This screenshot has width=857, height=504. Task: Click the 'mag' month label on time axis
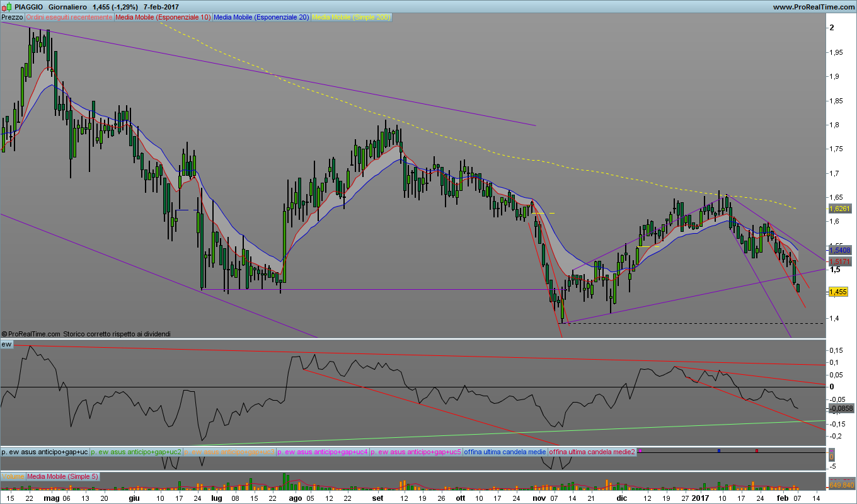[52, 497]
